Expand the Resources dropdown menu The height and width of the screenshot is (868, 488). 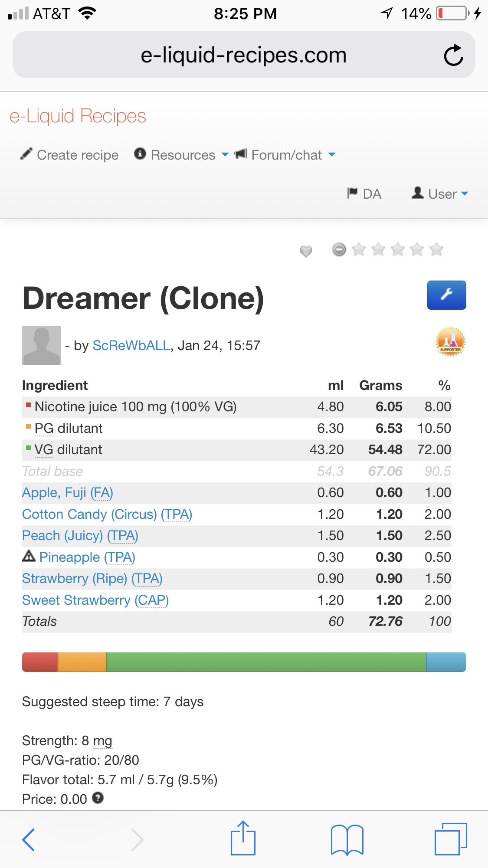(x=181, y=155)
